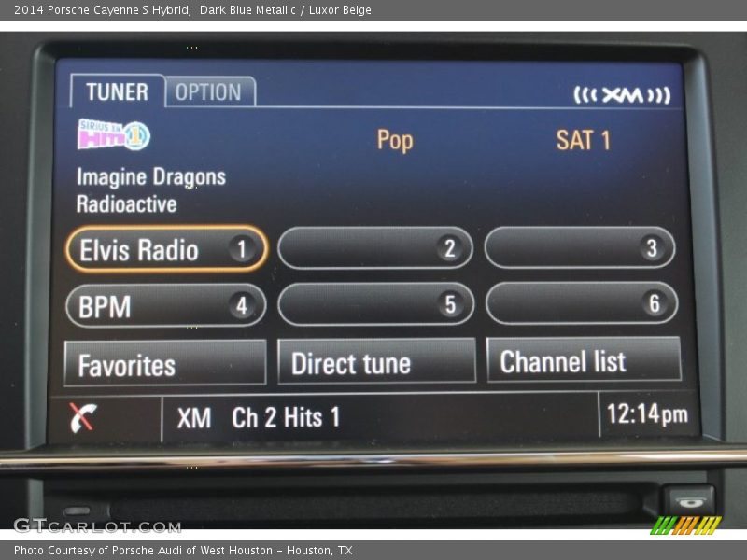
Task: Open the Channel list
Action: [585, 360]
